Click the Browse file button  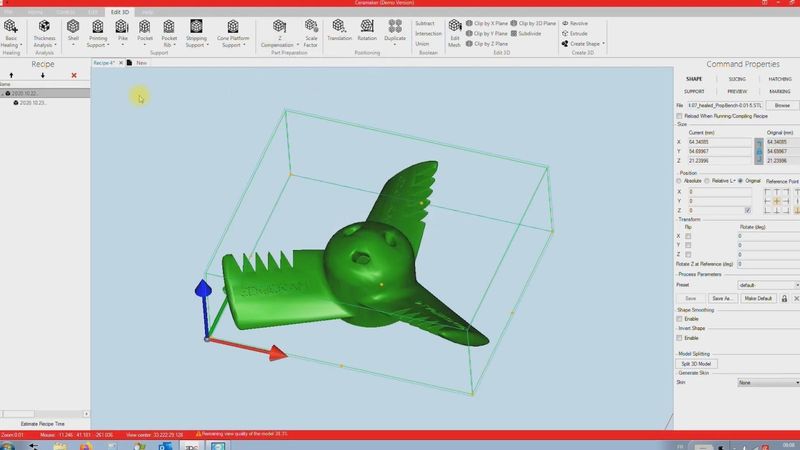781,105
